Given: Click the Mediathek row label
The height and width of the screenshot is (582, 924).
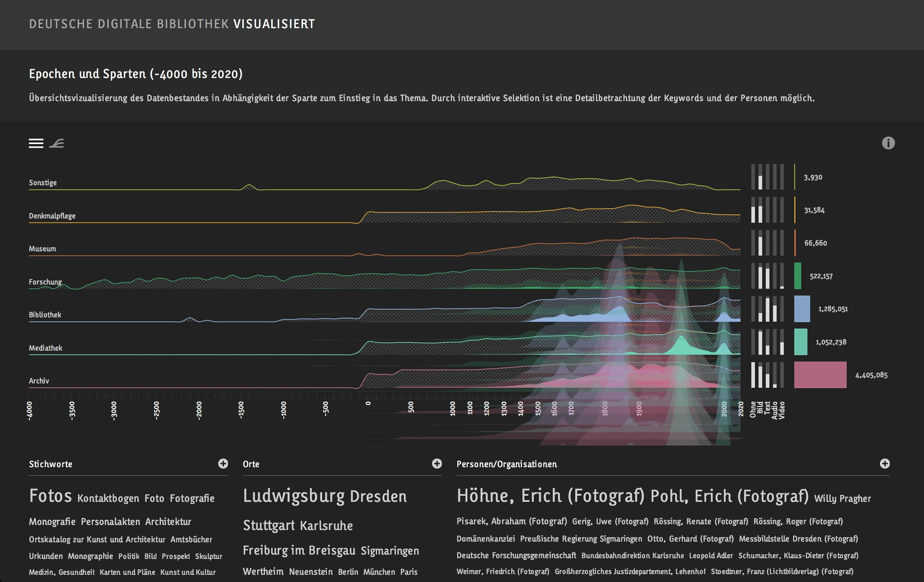Looking at the screenshot, I should tap(45, 348).
